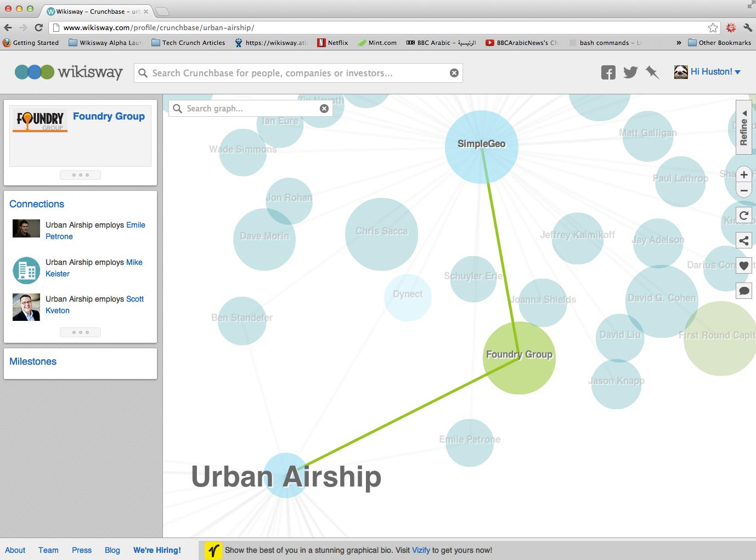This screenshot has width=756, height=560.
Task: Open the Blog footer link
Action: (112, 550)
